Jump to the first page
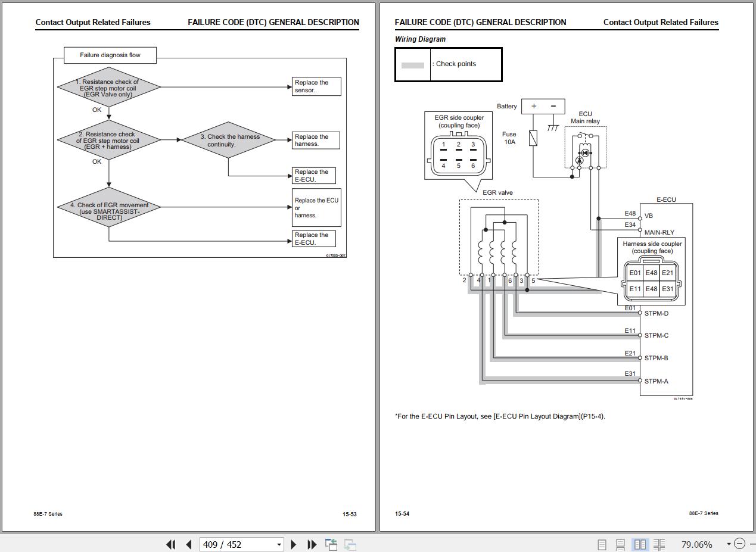 [170, 544]
